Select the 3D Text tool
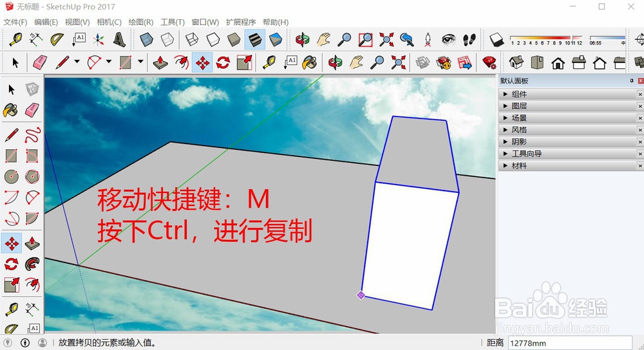The height and width of the screenshot is (350, 644). click(x=119, y=39)
